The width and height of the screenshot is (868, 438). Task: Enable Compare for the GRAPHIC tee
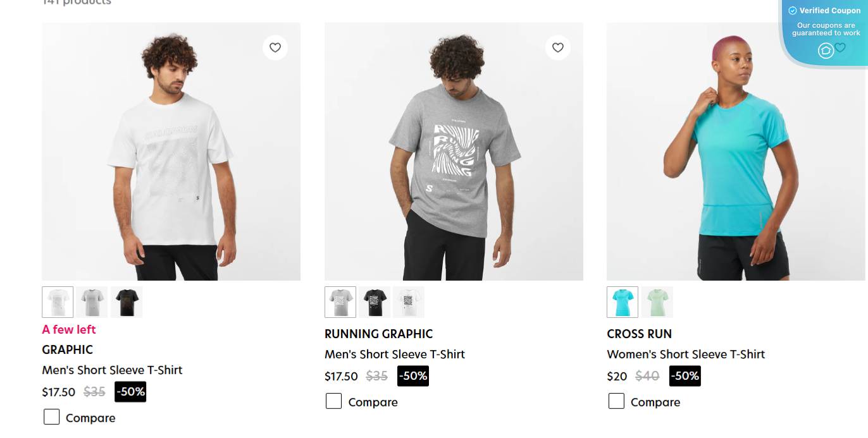[51, 417]
